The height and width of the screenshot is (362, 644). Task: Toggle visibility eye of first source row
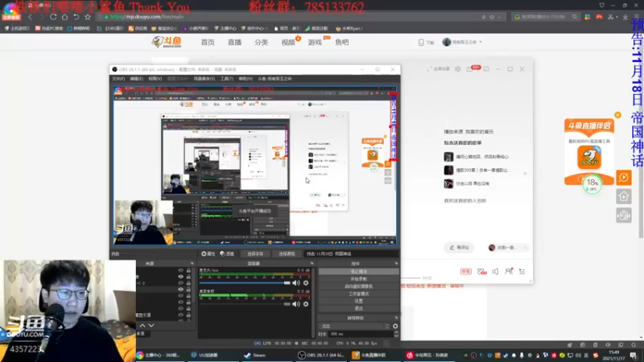pos(180,270)
